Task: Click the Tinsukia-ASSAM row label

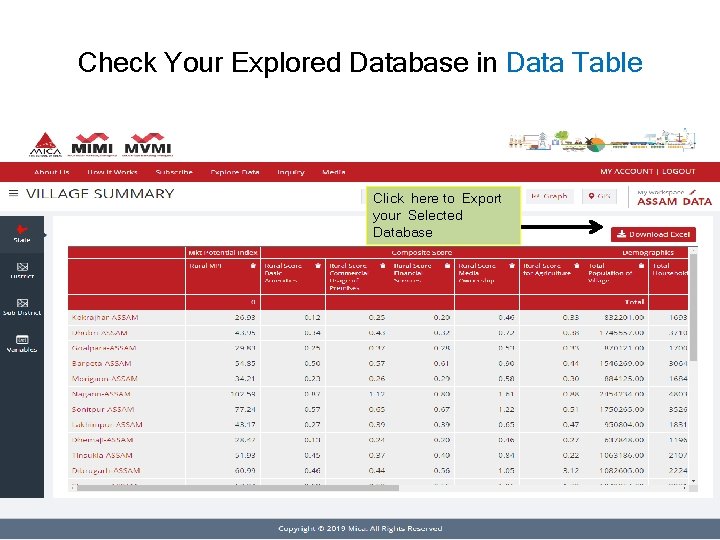Action: point(102,456)
